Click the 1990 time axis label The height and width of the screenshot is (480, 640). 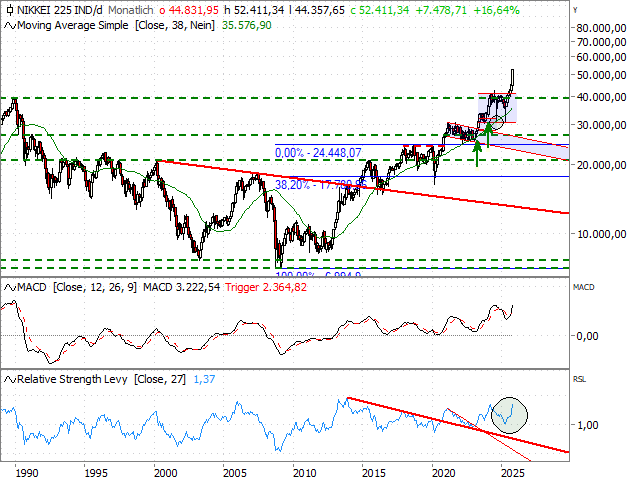point(27,473)
